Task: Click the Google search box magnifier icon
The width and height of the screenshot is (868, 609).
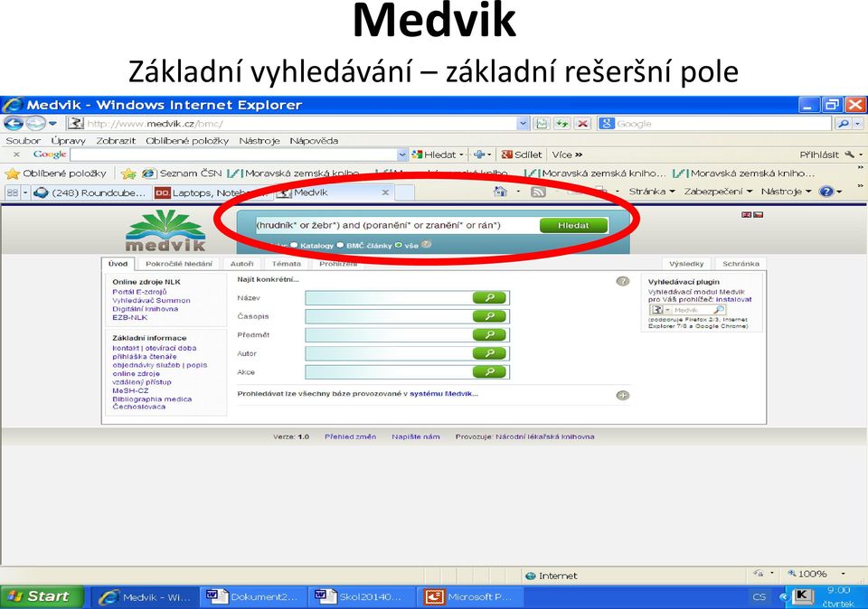Action: click(x=843, y=124)
